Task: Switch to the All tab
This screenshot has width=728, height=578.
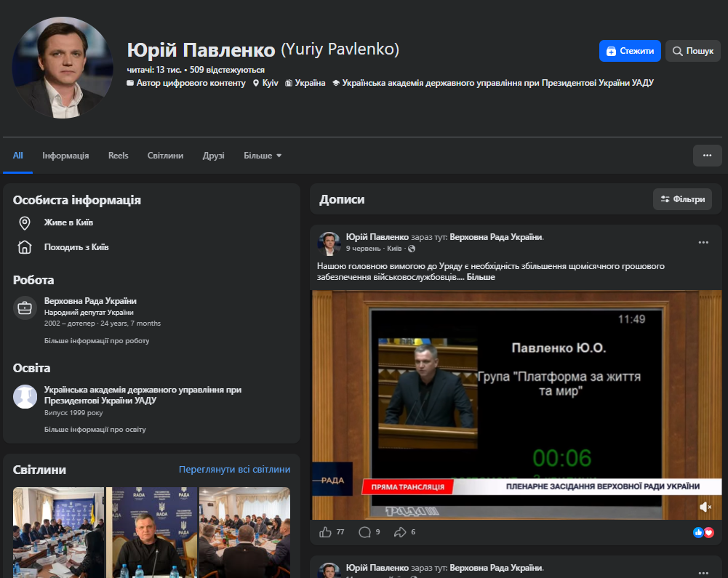Action: pyautogui.click(x=17, y=156)
